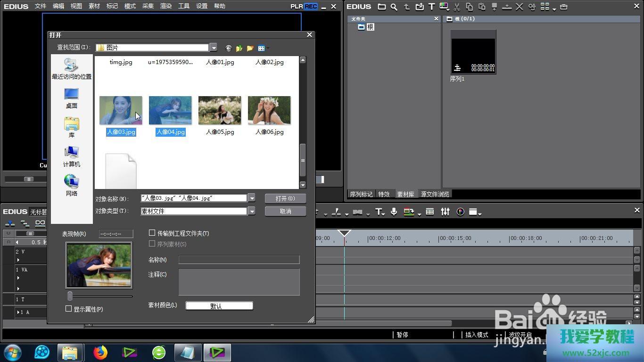The image size is (644, 362).
Task: Expand the 查找范围 folder dropdown
Action: (x=214, y=48)
